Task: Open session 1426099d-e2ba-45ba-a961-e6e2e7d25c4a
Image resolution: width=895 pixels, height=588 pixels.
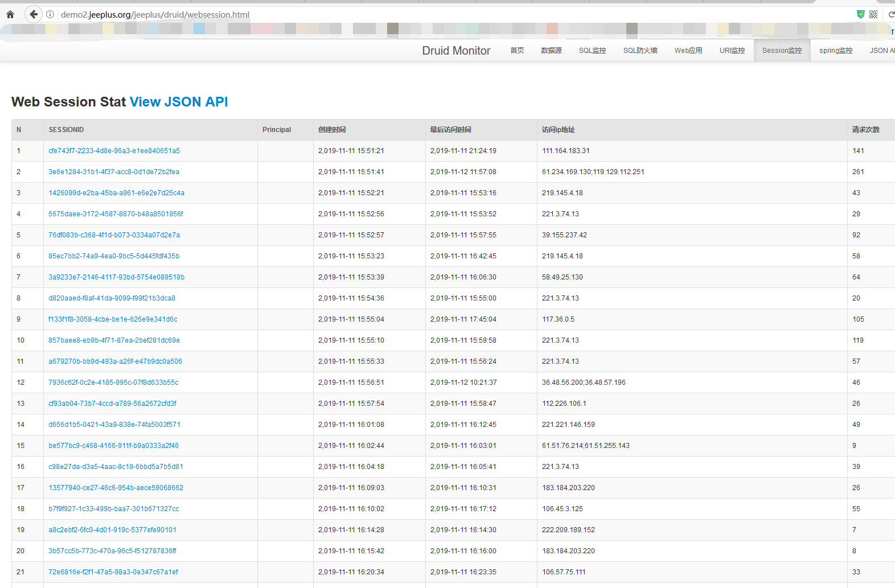Action: pos(116,193)
